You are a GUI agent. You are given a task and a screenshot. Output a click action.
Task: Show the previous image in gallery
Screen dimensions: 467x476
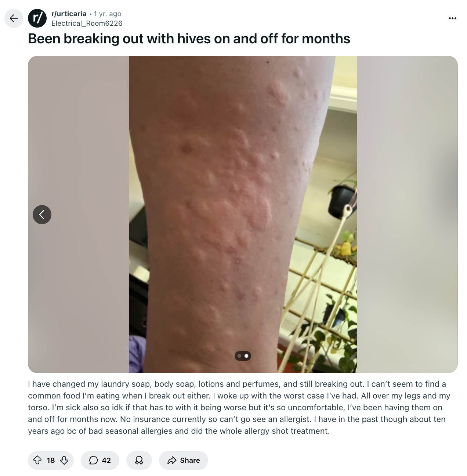tap(42, 214)
